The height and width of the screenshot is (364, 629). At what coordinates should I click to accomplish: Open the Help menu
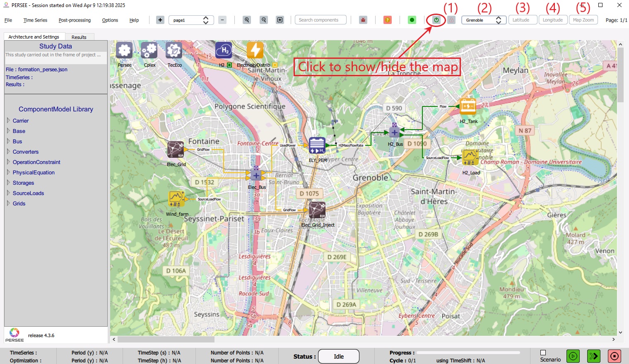pyautogui.click(x=134, y=20)
